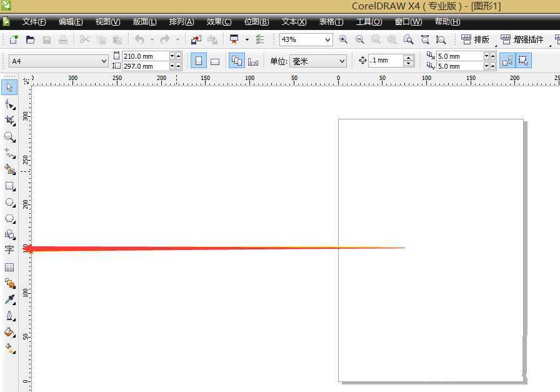Open the 文件(F) menu

pos(34,22)
